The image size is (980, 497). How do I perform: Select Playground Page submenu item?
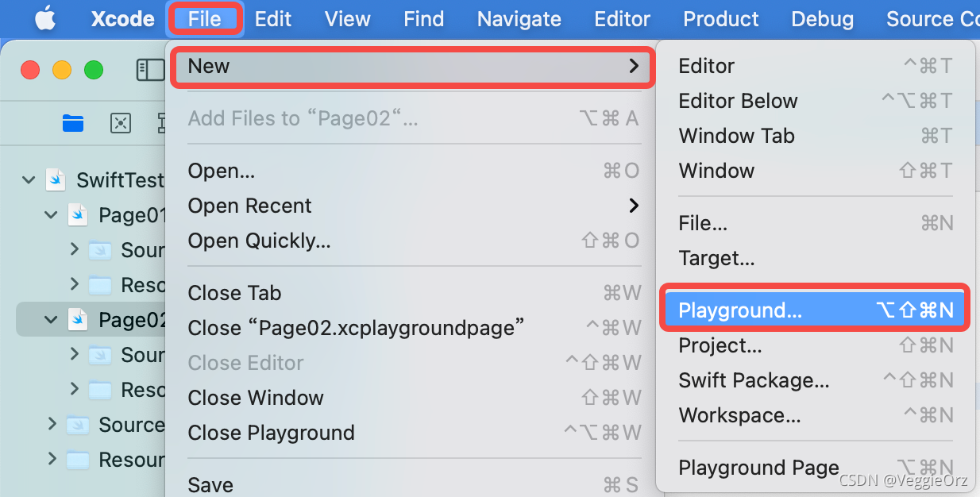click(x=816, y=468)
